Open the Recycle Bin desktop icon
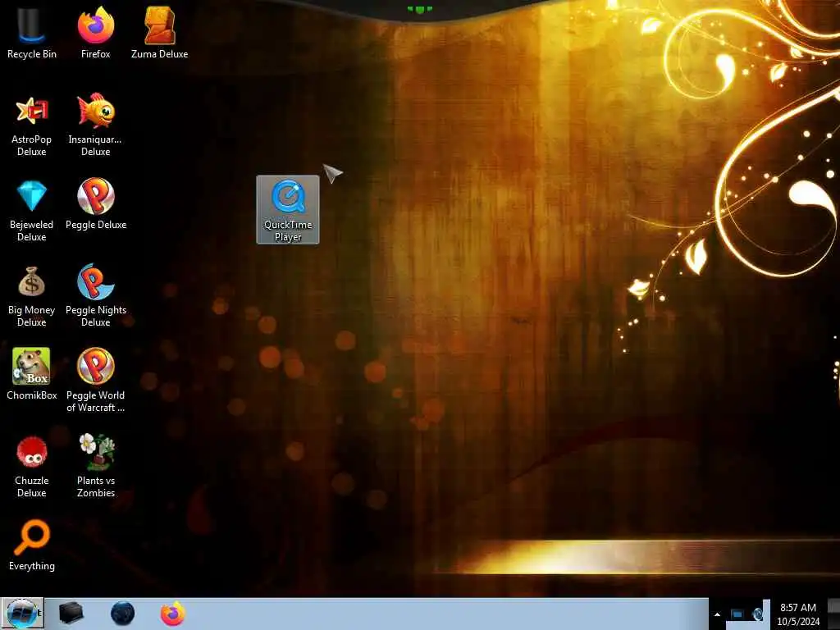This screenshot has height=630, width=840. point(31,32)
